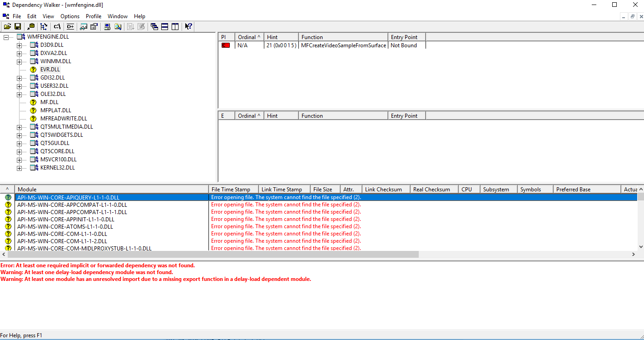Click the MDI document icon in menu bar
This screenshot has width=644, height=340.
(6, 16)
